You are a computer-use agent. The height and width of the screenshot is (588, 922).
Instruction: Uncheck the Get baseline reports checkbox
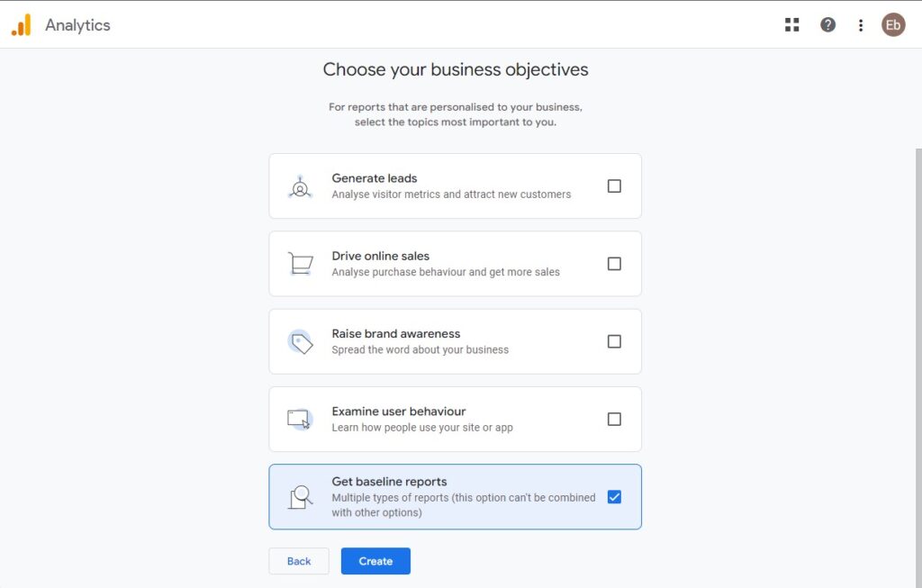pyautogui.click(x=615, y=495)
